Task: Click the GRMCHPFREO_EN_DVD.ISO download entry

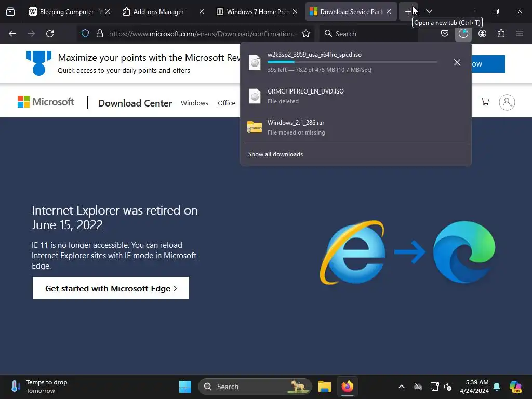Action: tap(355, 96)
